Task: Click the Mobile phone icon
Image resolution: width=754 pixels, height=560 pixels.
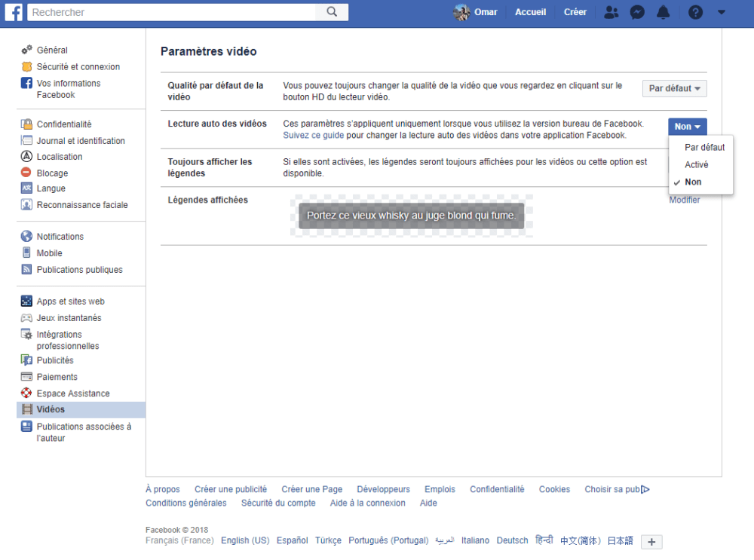Action: tap(26, 252)
